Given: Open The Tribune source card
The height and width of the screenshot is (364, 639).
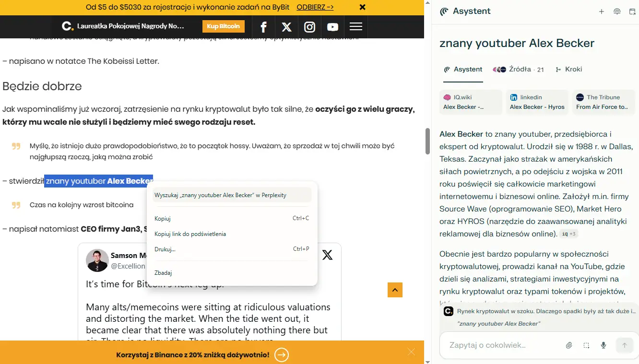Looking at the screenshot, I should pos(604,102).
